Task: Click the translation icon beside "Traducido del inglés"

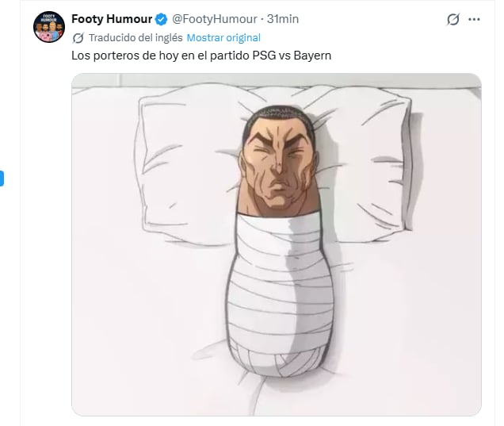Action: pyautogui.click(x=78, y=37)
